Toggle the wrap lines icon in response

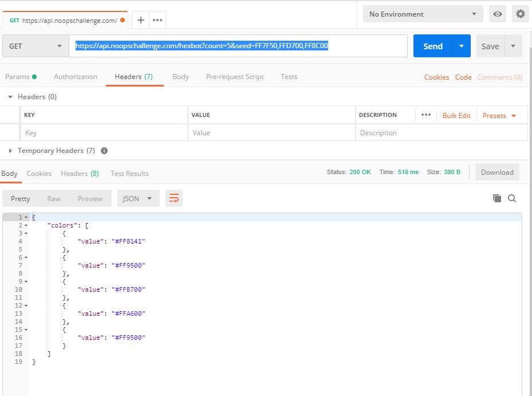coord(174,198)
